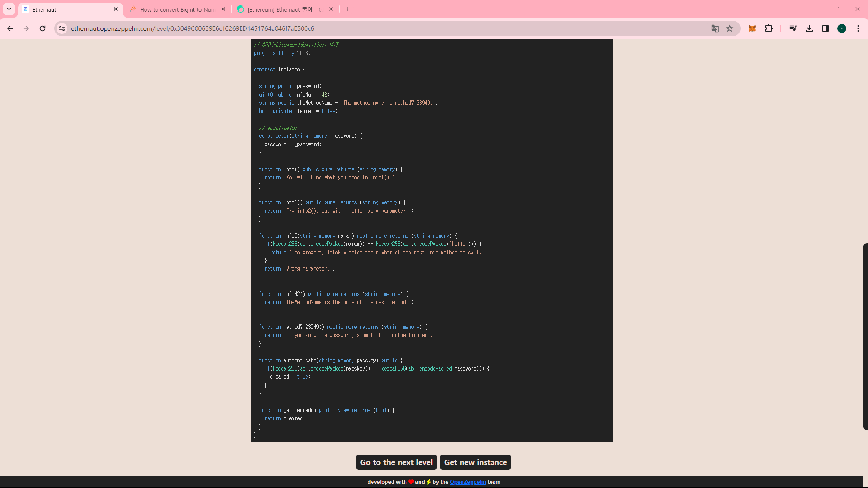This screenshot has height=488, width=868.
Task: Open the Extensions puzzle icon
Action: (x=769, y=28)
